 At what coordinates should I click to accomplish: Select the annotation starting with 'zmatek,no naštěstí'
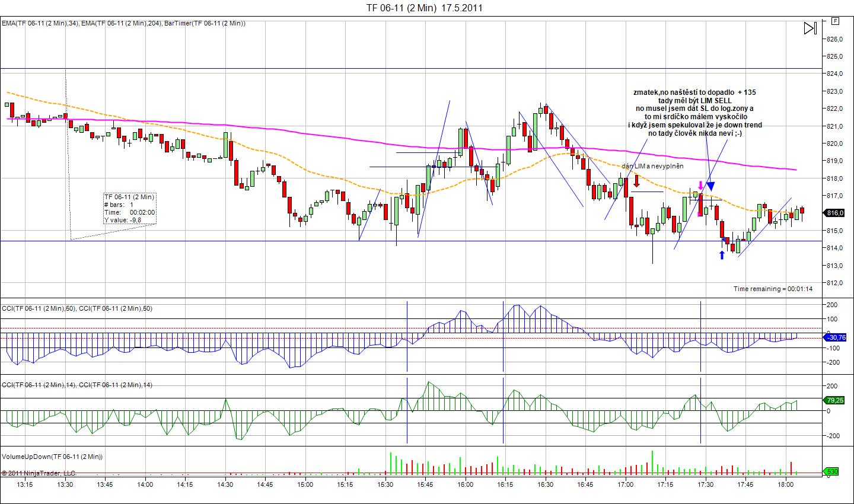point(695,113)
